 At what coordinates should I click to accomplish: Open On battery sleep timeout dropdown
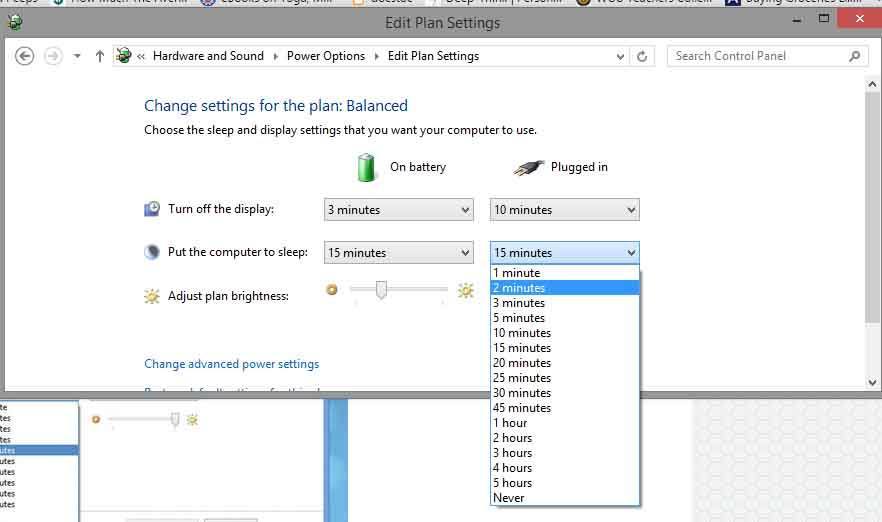click(399, 253)
